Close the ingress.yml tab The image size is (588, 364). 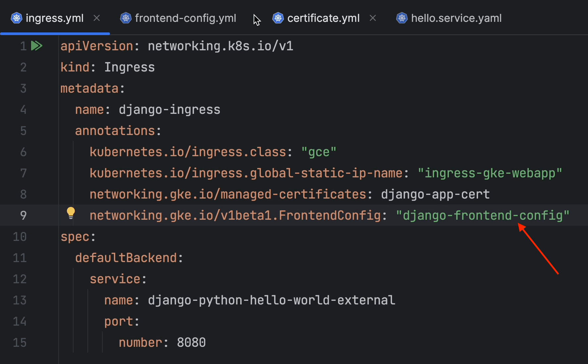pyautogui.click(x=97, y=18)
